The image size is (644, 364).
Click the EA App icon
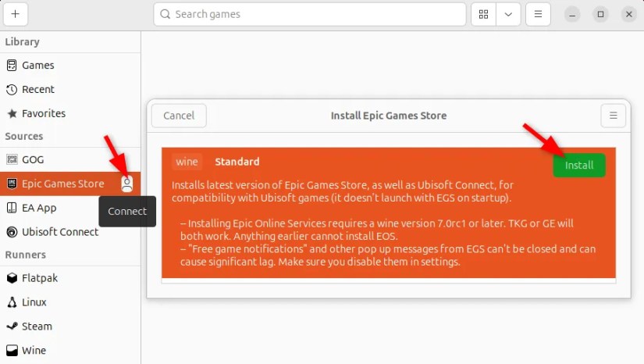pyautogui.click(x=12, y=208)
